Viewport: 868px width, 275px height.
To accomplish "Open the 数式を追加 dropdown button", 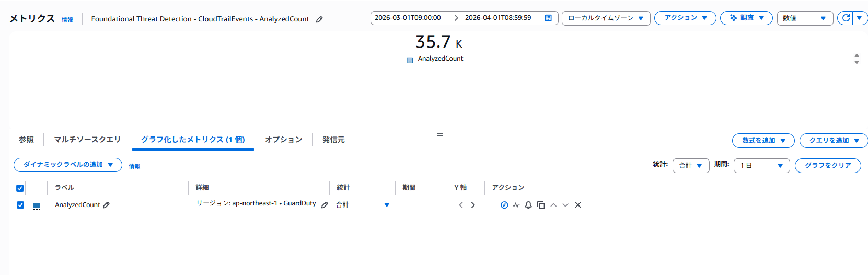I will [x=763, y=141].
